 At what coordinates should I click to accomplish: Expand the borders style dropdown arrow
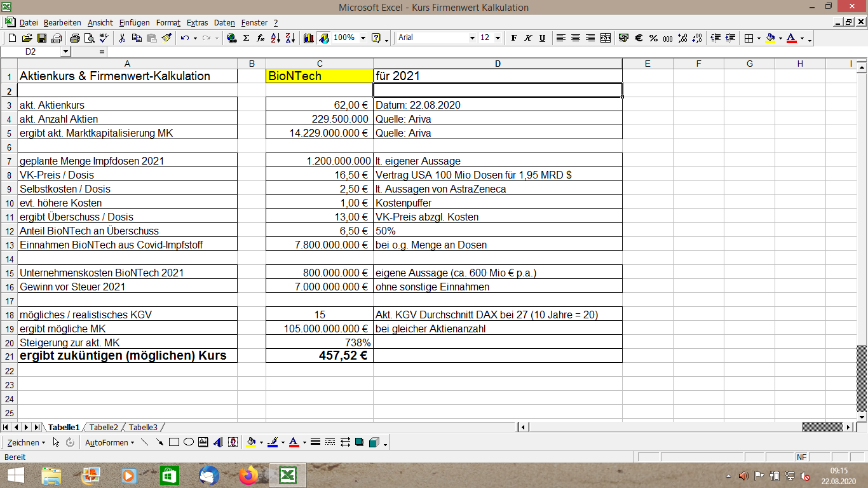click(x=759, y=38)
